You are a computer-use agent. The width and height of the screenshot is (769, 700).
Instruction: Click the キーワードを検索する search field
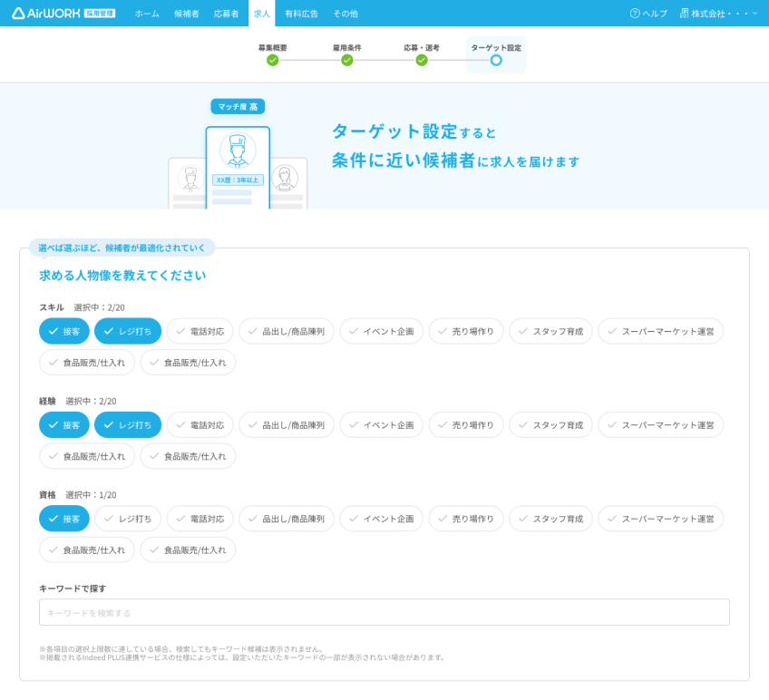click(x=384, y=612)
